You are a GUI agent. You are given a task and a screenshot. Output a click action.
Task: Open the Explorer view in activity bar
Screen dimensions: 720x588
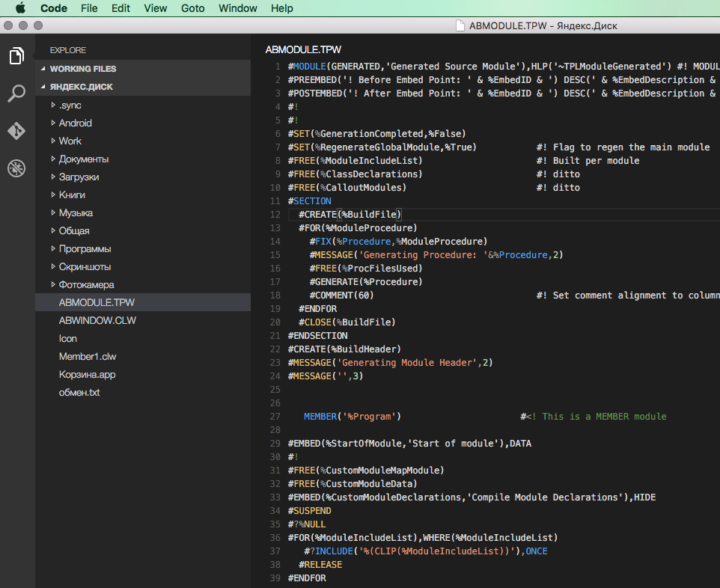16,56
